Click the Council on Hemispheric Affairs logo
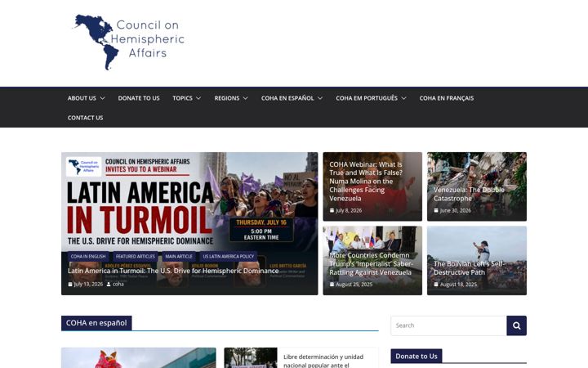588x368 pixels. (x=128, y=42)
